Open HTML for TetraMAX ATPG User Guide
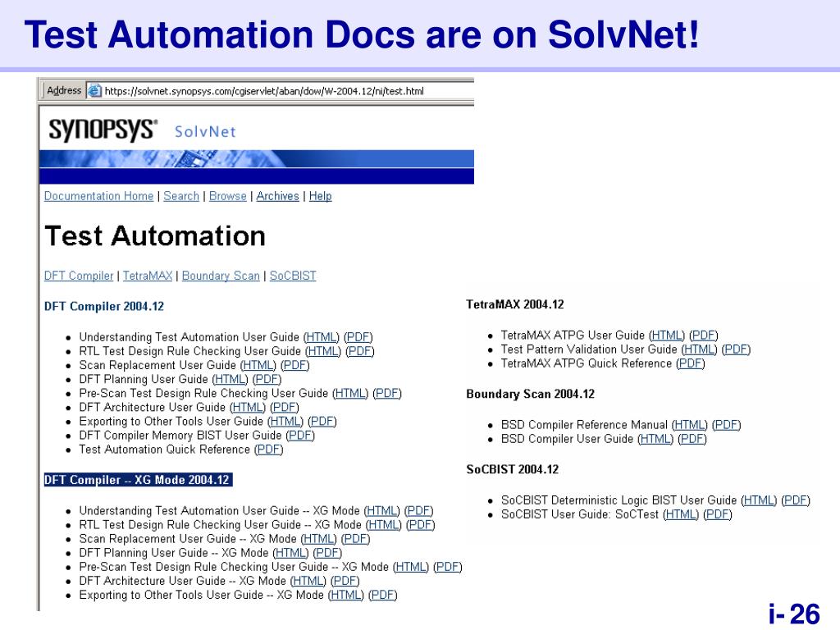Screen dimensions: 840x630 click(667, 336)
